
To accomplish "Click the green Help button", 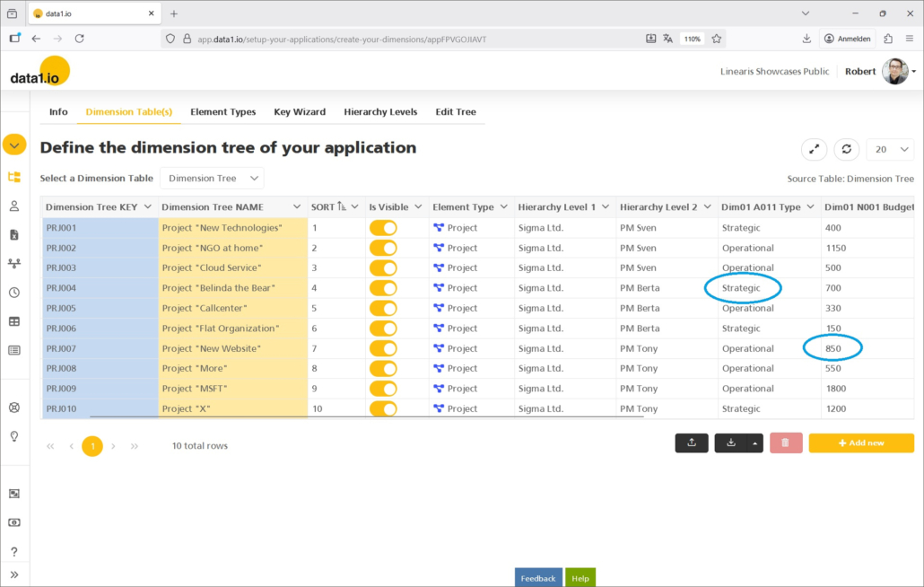I will (580, 578).
